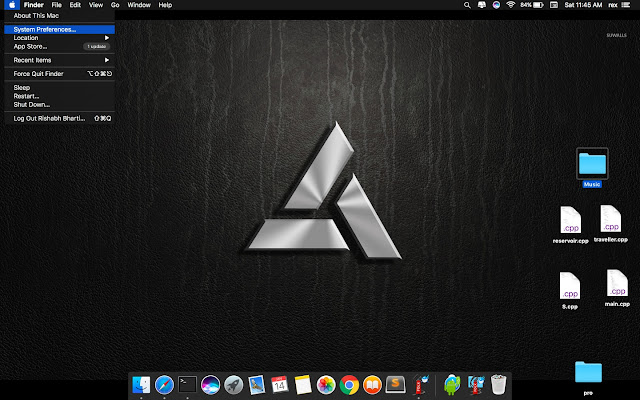Log Out Rishabh Bharti
Viewport: 640px width, 400px height.
coord(60,118)
